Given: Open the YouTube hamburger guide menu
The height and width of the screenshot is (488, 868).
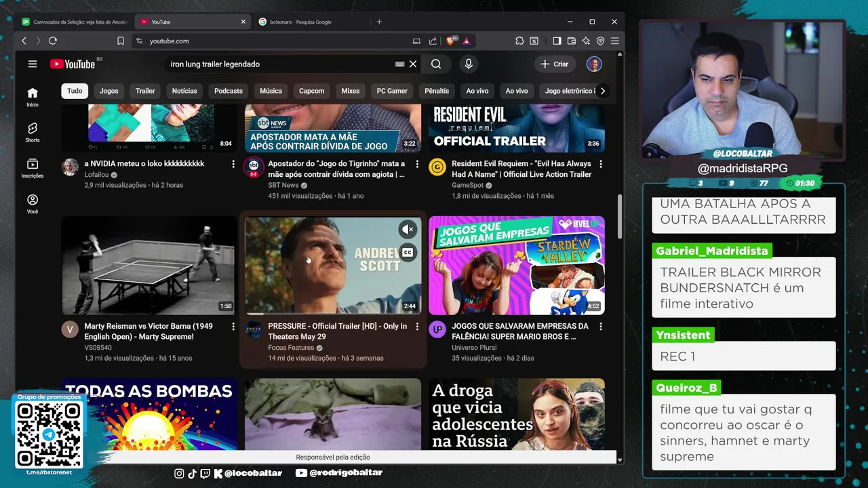Looking at the screenshot, I should click(x=33, y=64).
